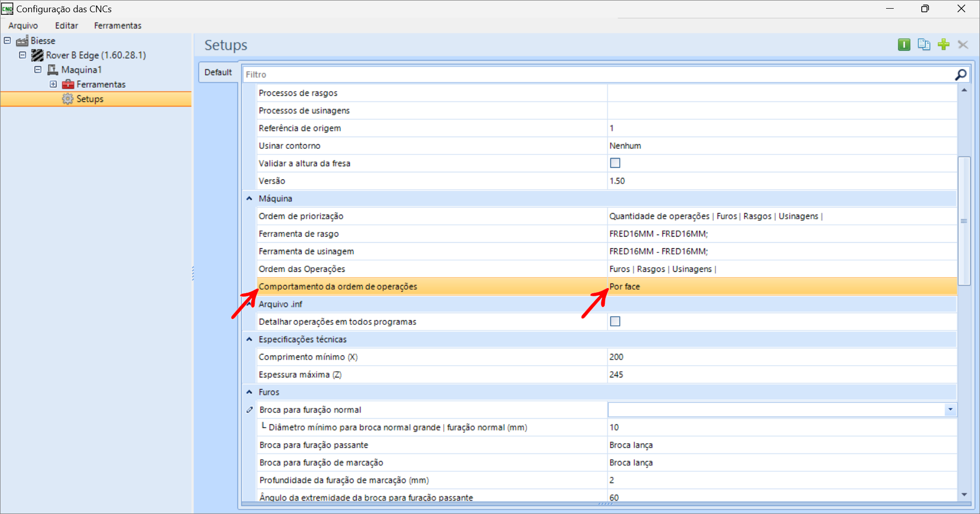The width and height of the screenshot is (980, 514).
Task: Click Ordem das Operações value Furos | Rasgos
Action: click(x=663, y=269)
